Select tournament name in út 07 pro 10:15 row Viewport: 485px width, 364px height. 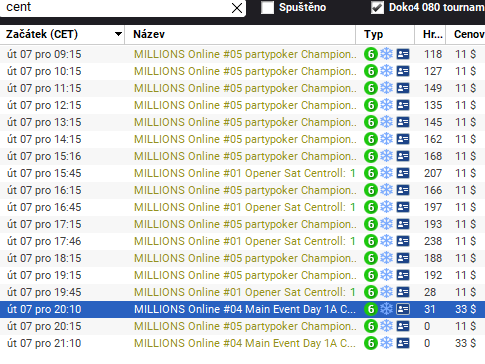(x=245, y=71)
